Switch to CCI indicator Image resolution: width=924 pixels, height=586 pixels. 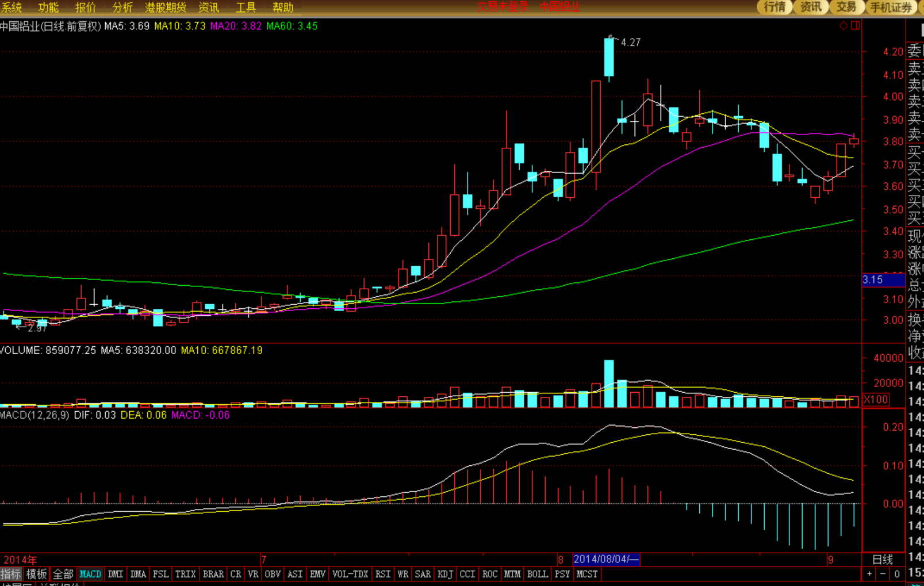tap(467, 574)
